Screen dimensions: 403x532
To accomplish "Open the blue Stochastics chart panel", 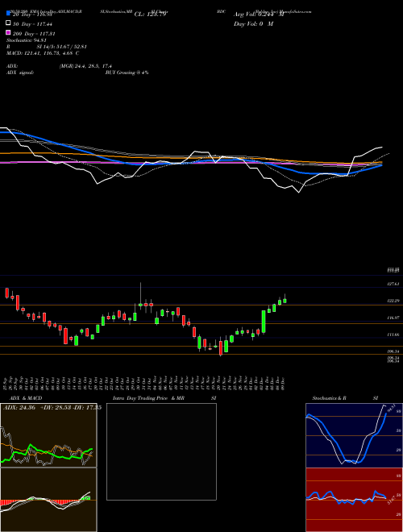I will (x=354, y=435).
